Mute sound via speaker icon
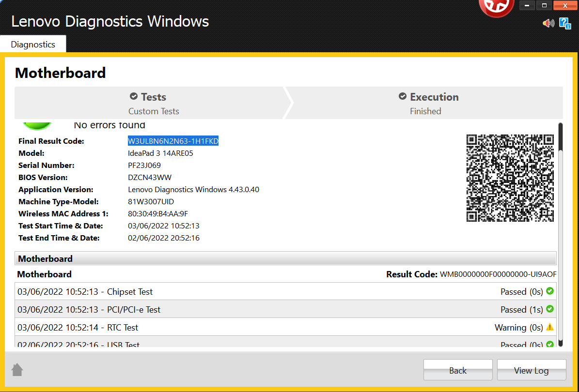The image size is (579, 392). tap(548, 23)
